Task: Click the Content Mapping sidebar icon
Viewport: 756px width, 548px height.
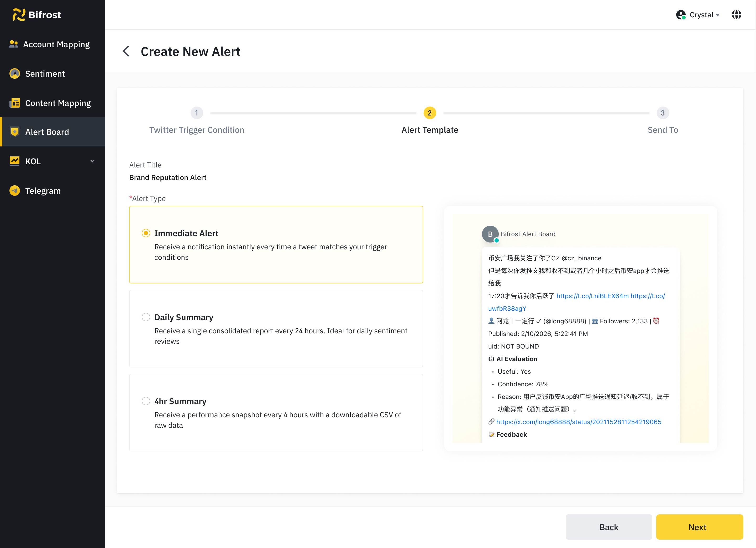Action: (15, 103)
